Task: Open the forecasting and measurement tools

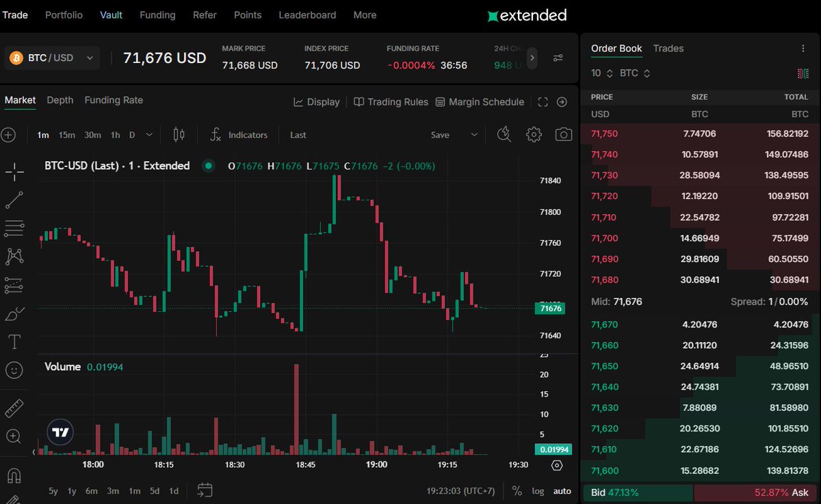Action: pyautogui.click(x=14, y=285)
